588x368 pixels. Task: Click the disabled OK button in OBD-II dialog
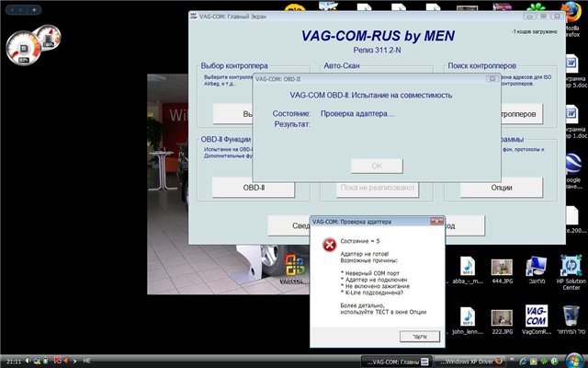(x=377, y=166)
